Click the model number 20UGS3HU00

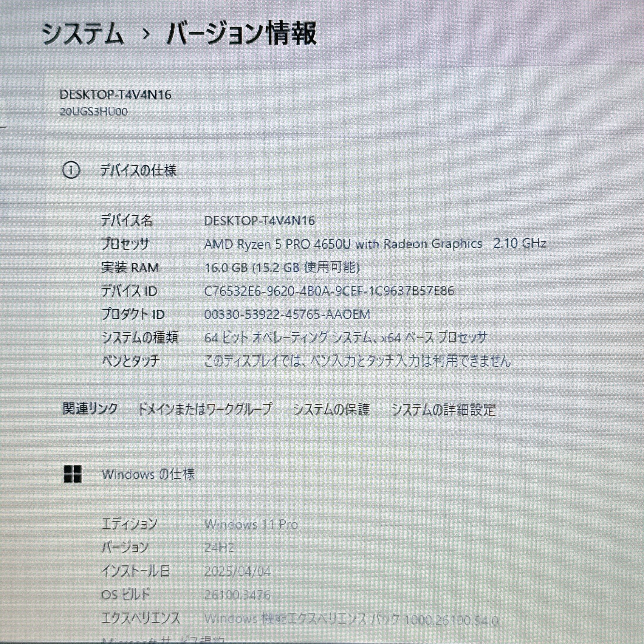[94, 112]
